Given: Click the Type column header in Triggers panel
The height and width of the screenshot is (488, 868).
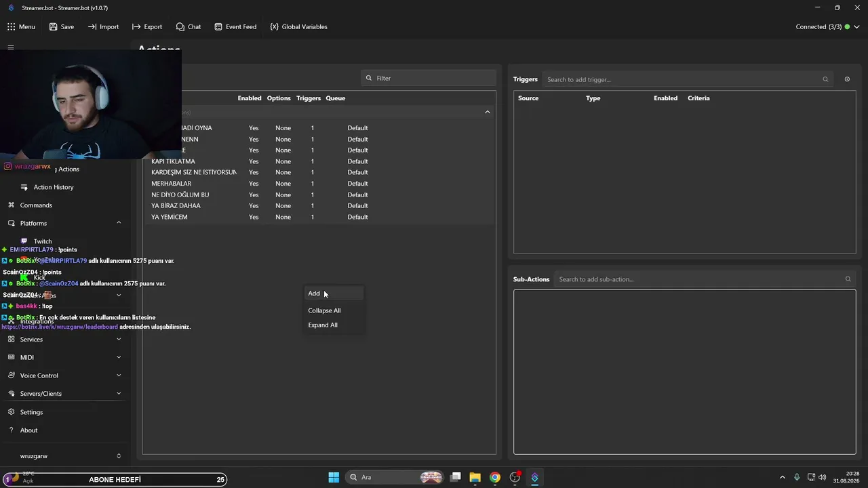Looking at the screenshot, I should click(x=593, y=98).
